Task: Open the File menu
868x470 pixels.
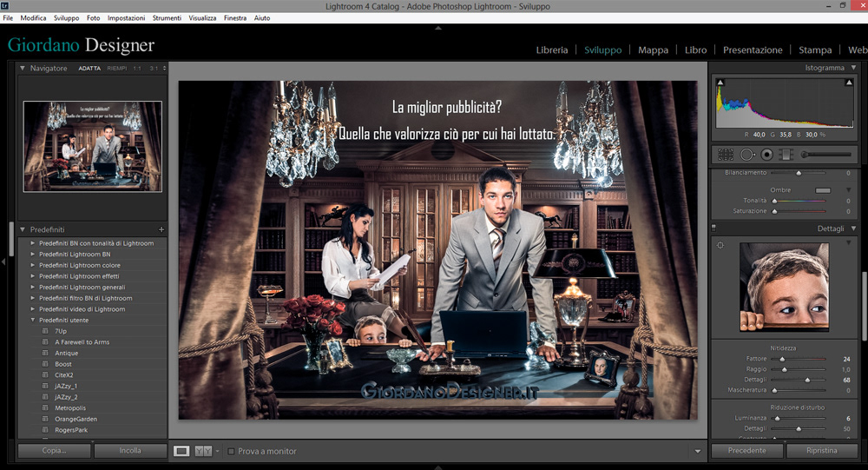Action: pyautogui.click(x=8, y=17)
